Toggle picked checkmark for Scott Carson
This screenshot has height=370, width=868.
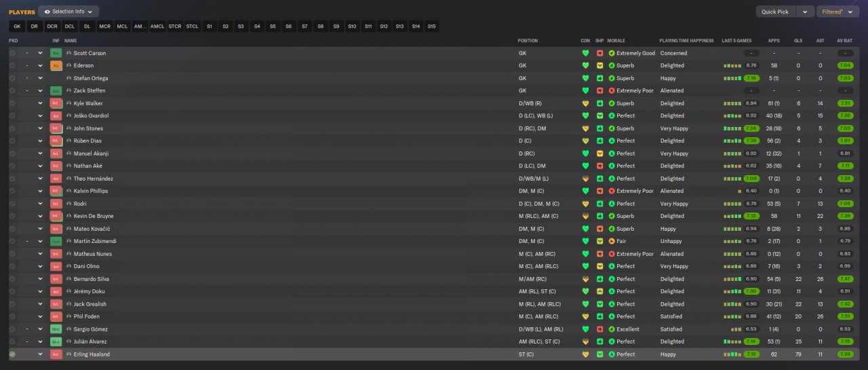point(12,53)
